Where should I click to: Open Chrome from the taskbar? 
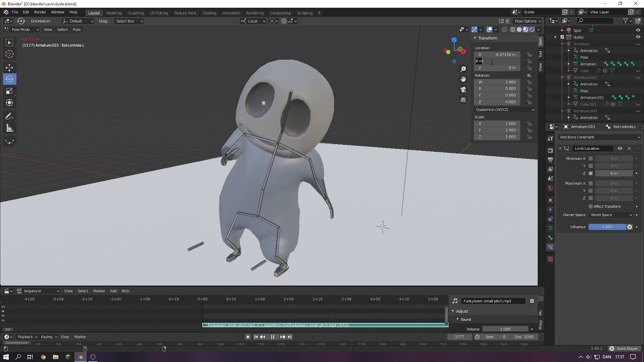(43, 357)
